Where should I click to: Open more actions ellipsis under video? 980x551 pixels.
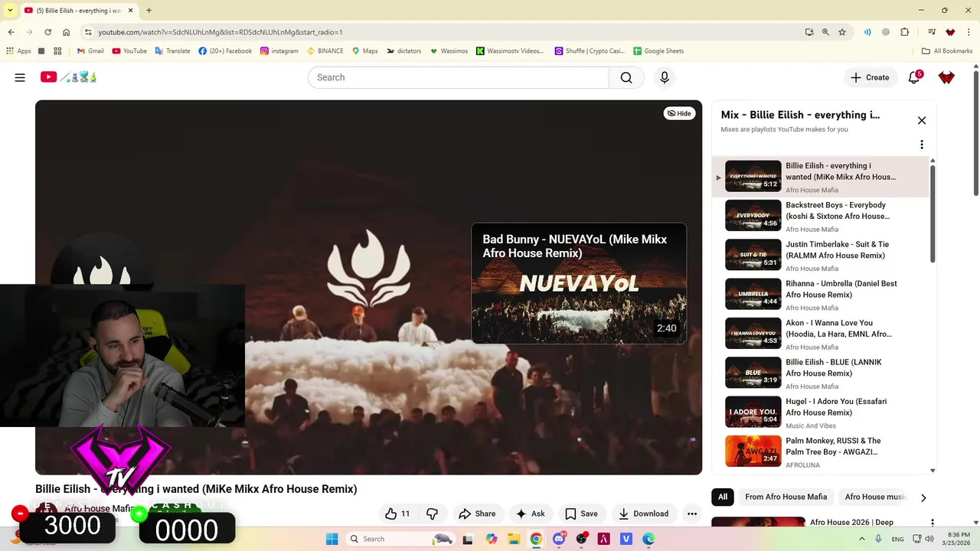coord(692,514)
